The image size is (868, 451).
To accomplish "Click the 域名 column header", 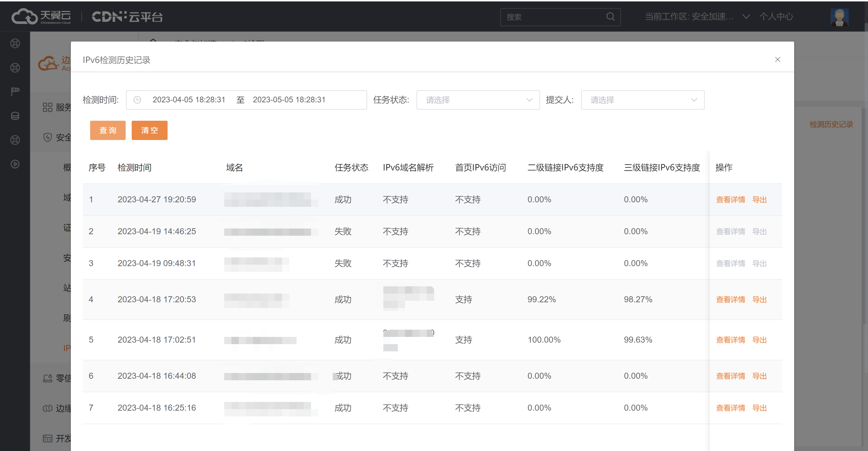I will click(x=234, y=168).
